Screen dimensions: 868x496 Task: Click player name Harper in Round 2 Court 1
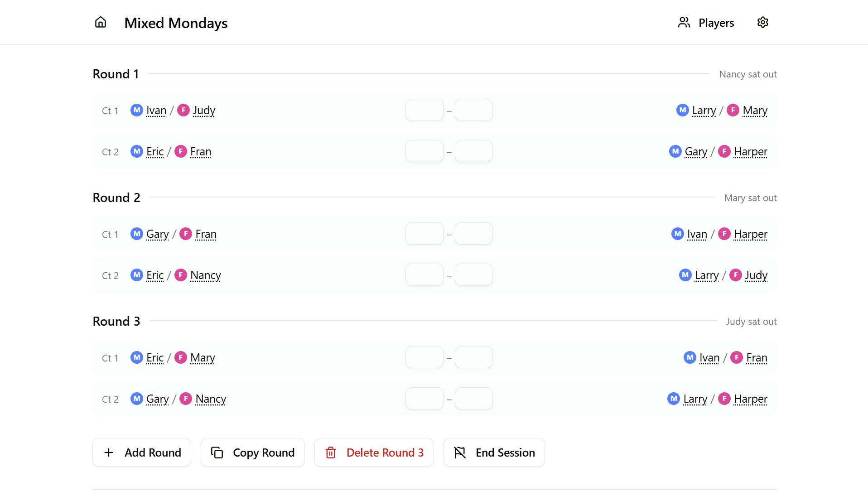point(750,234)
